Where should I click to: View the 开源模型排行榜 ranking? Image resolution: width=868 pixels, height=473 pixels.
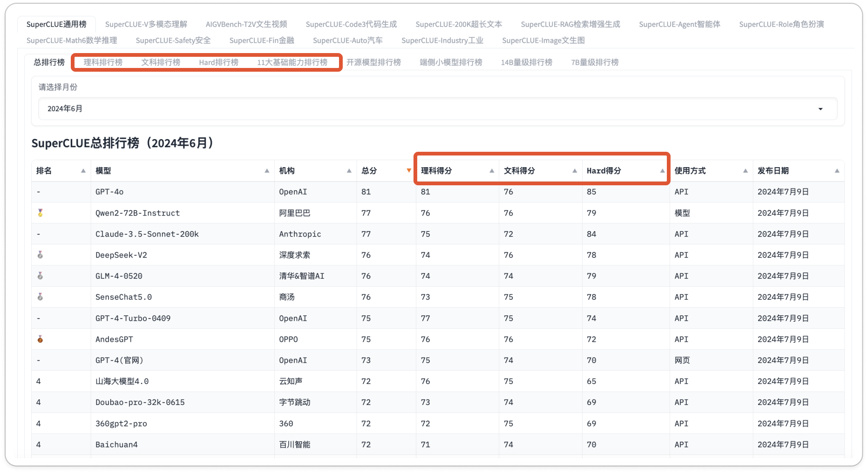373,62
